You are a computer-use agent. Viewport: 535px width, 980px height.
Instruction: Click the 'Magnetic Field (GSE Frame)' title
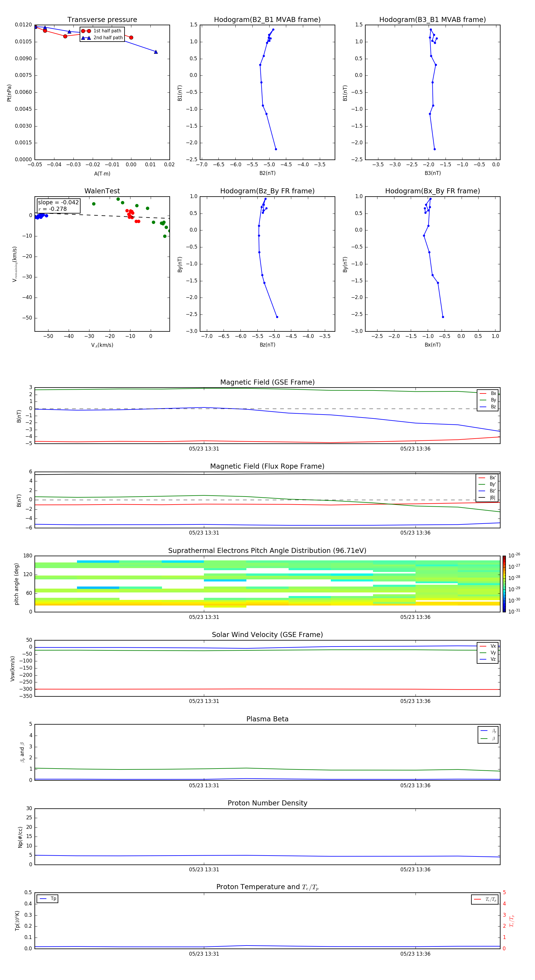point(267,382)
